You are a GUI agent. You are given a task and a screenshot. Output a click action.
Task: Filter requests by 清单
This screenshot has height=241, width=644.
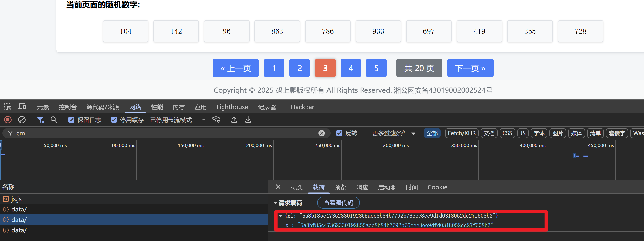tap(595, 133)
